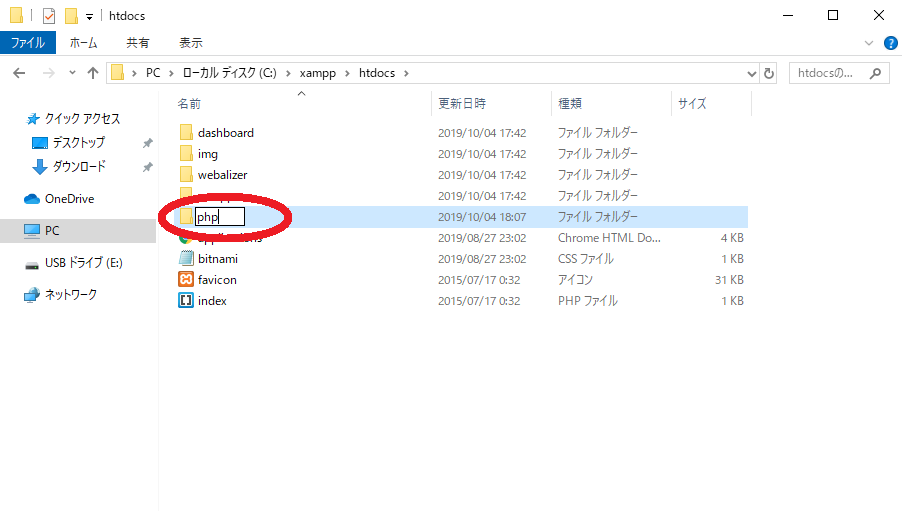Image resolution: width=903 pixels, height=511 pixels.
Task: Expand the chevron after htdocs breadcrumb
Action: pos(406,73)
